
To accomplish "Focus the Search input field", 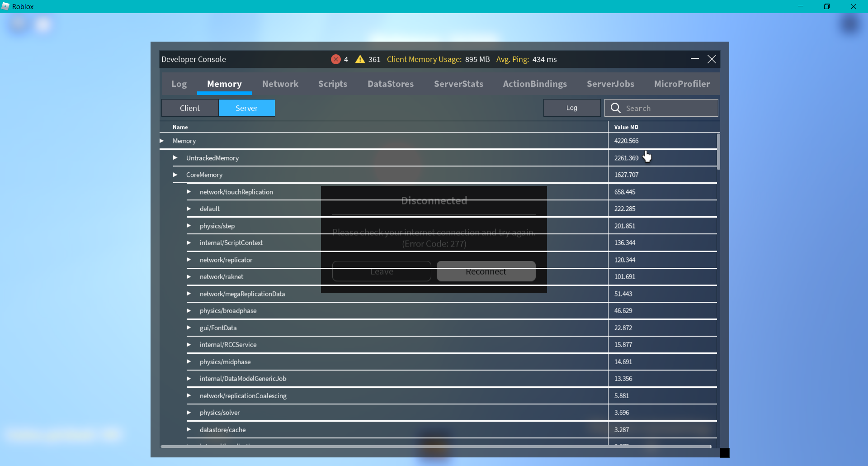I will (661, 108).
